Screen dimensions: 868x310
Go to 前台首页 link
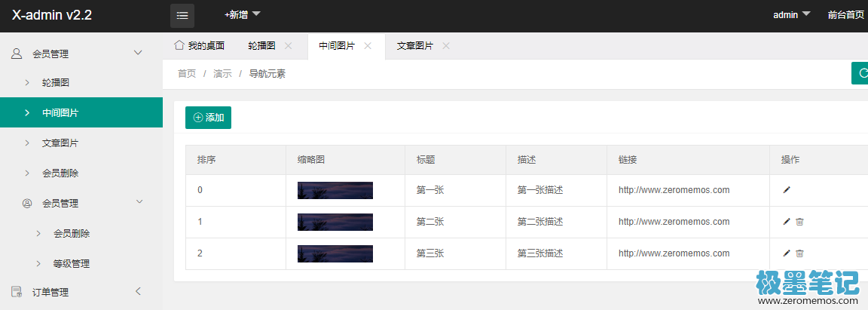846,16
